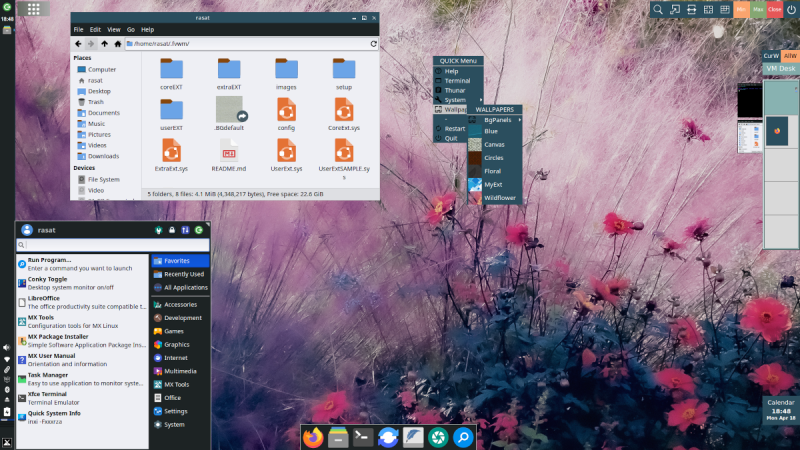Click the tile windows grid icon in the top-right panel
The width and height of the screenshot is (800, 450).
(x=708, y=9)
